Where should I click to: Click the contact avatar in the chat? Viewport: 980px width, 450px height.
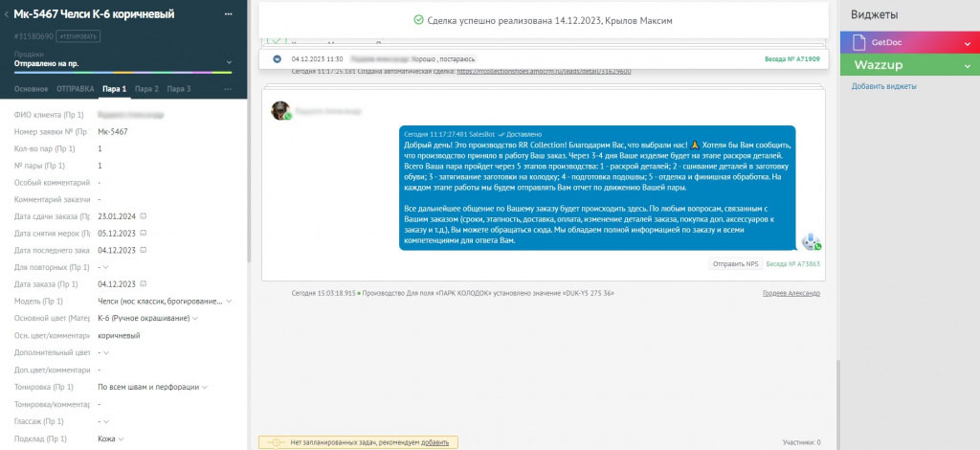pos(280,111)
